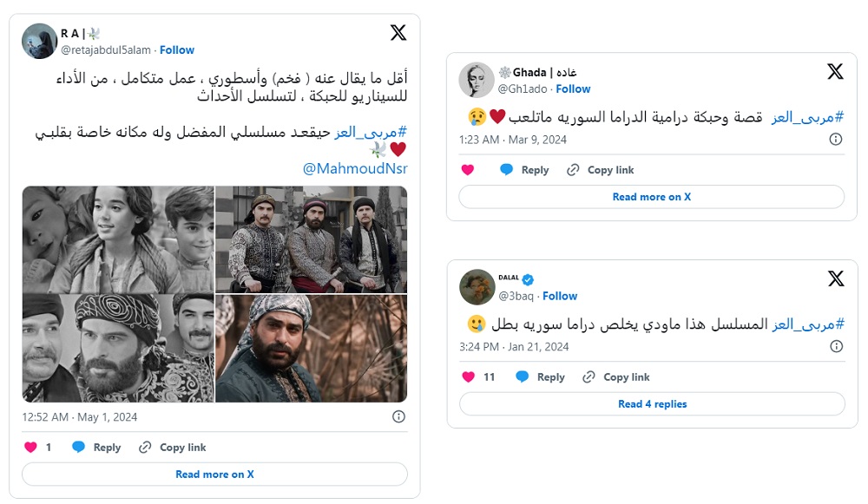Viewport: 868px width, 504px height.
Task: Open info icon on the Mar 9, 2024 tweet
Action: coord(835,140)
